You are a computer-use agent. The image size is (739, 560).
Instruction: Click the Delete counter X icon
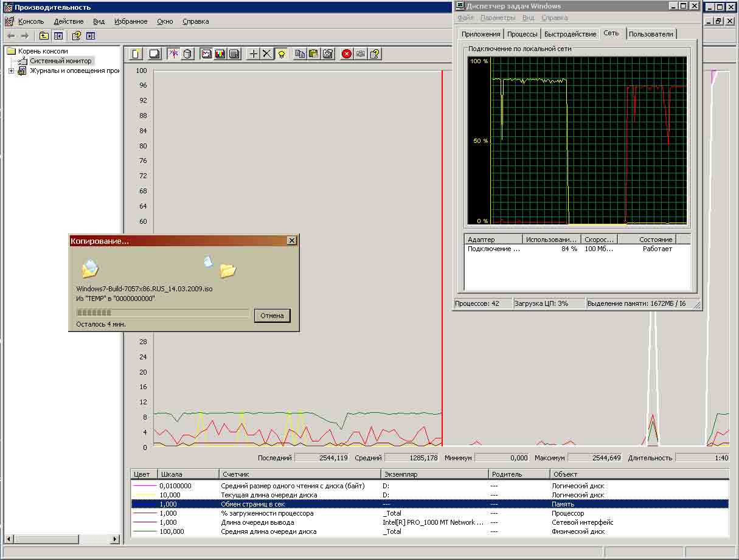267,54
